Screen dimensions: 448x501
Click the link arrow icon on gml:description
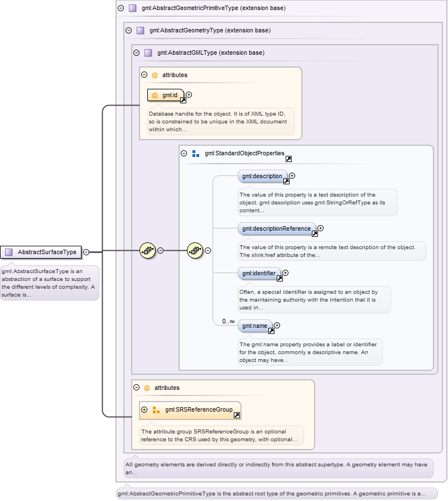pyautogui.click(x=286, y=181)
